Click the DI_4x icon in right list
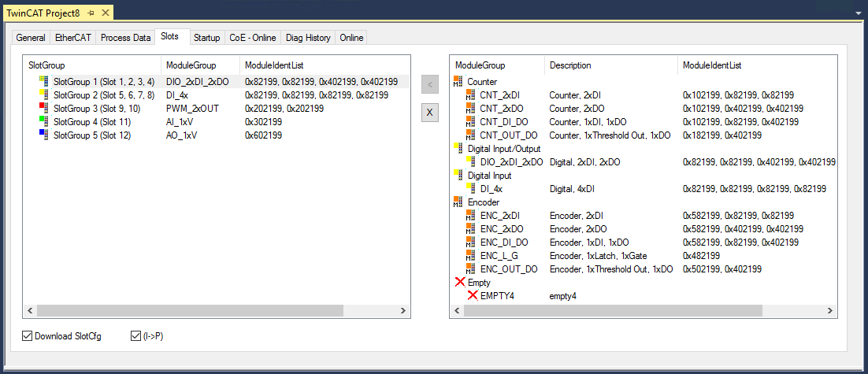Image resolution: width=868 pixels, height=374 pixels. pyautogui.click(x=471, y=188)
